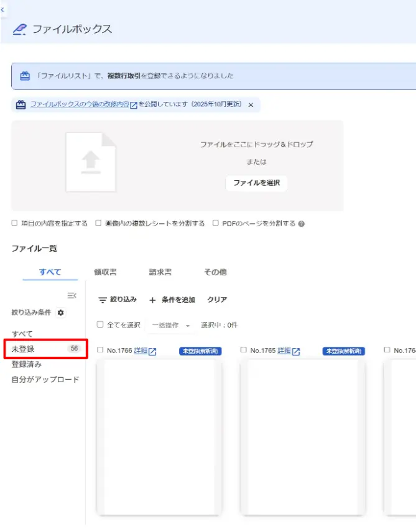Collapse the filter sidebar with the menu-fold icon
This screenshot has height=532, width=416.
[72, 295]
